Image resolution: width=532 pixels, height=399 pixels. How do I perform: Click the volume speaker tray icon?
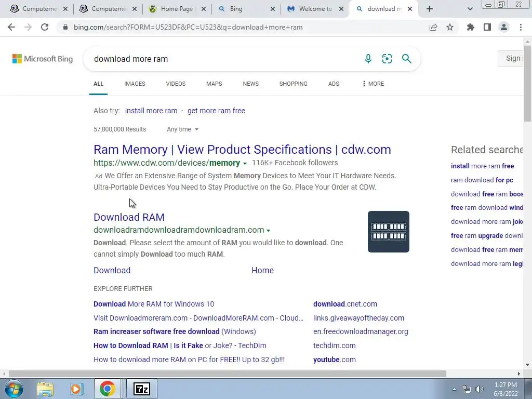(x=480, y=389)
